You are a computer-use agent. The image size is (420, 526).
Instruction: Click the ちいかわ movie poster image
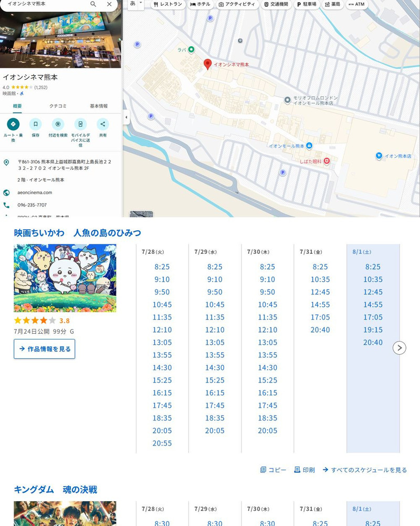[65, 278]
